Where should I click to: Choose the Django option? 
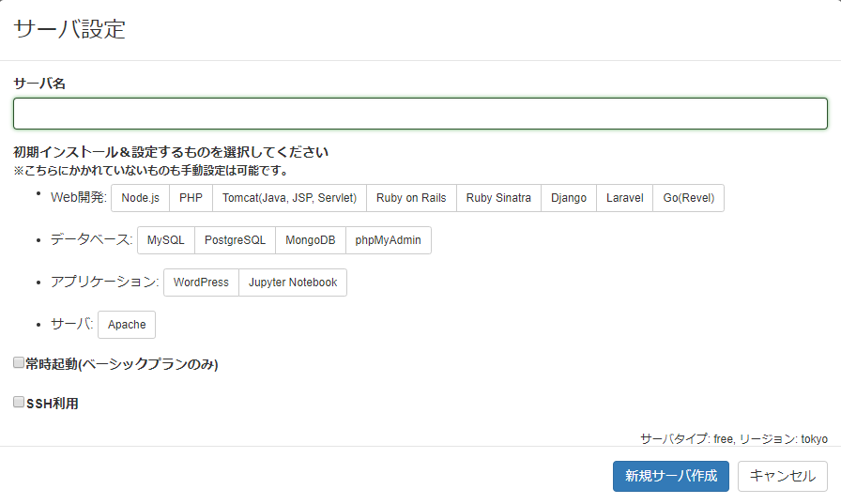click(x=569, y=198)
